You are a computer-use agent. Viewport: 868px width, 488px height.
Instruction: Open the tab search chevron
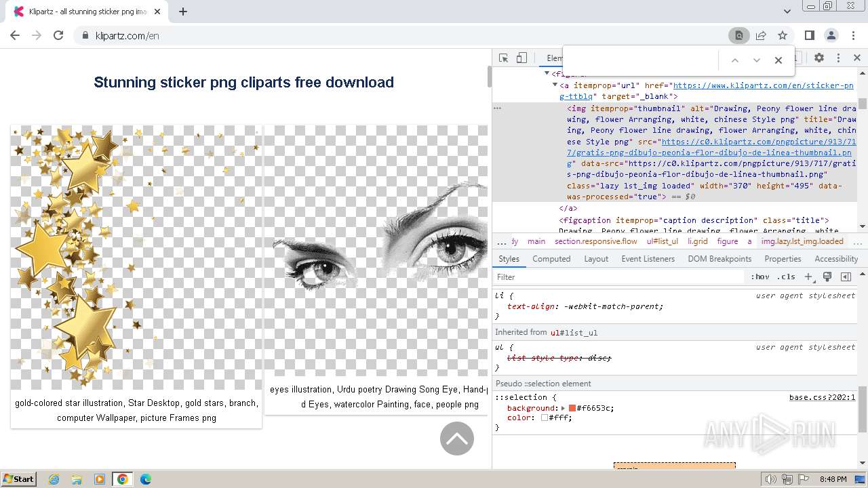click(787, 12)
